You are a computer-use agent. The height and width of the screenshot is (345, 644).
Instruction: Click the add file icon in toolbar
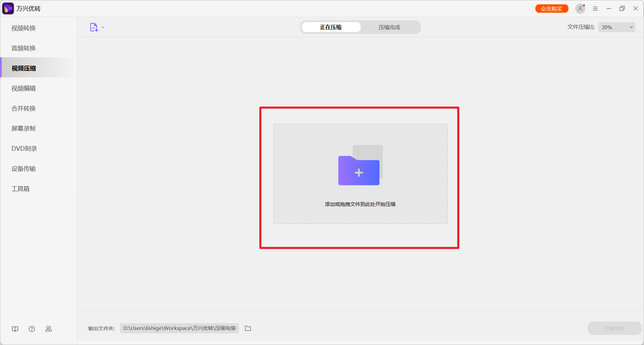94,27
